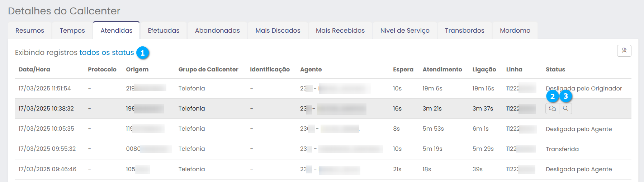The height and width of the screenshot is (182, 644).
Task: Select the 17/03/2025 11:51:54 call row
Action: click(x=45, y=88)
